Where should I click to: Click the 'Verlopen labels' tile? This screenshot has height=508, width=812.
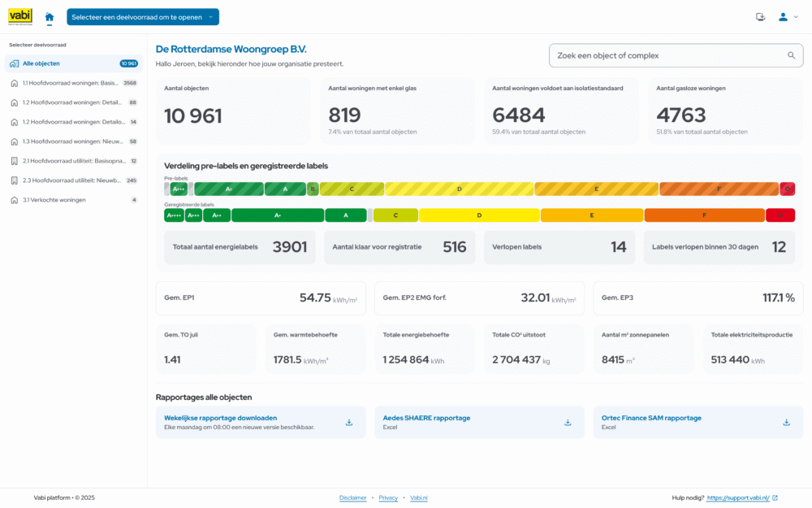(x=559, y=247)
